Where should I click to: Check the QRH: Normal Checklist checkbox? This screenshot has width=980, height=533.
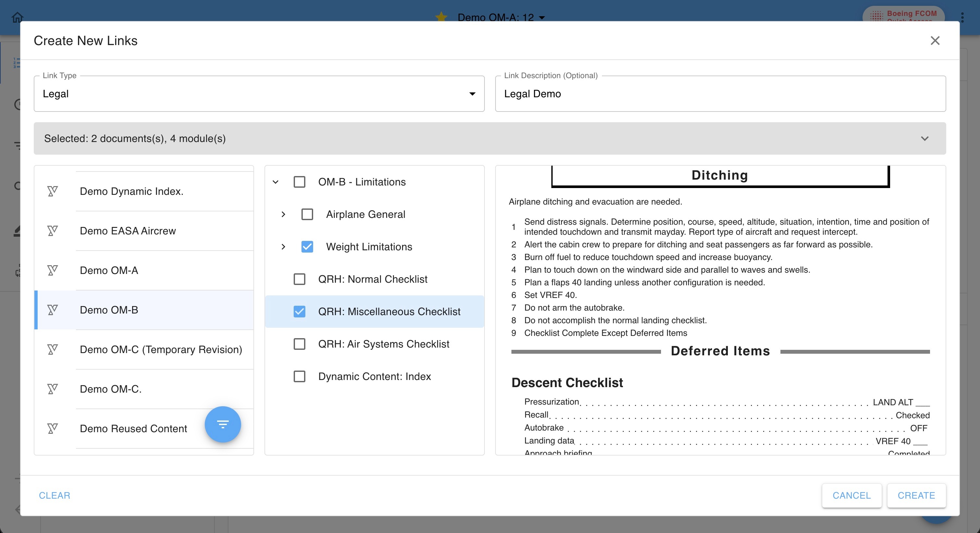(x=300, y=279)
